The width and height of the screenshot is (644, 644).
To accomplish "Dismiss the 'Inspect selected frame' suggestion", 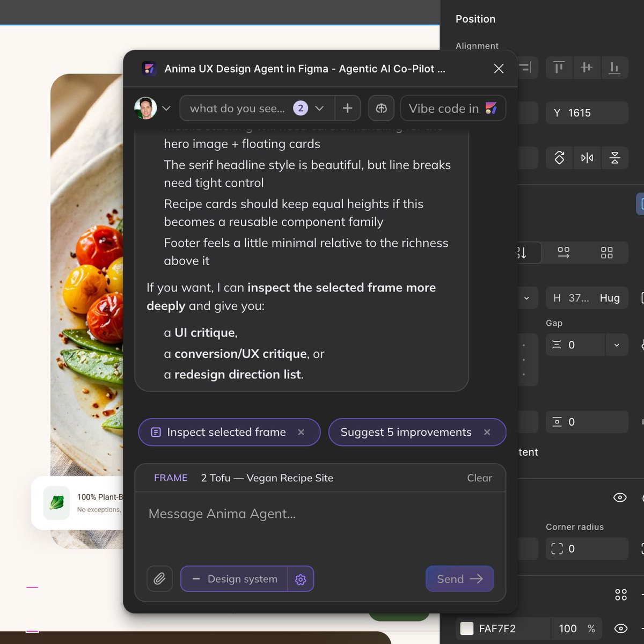I will click(301, 432).
